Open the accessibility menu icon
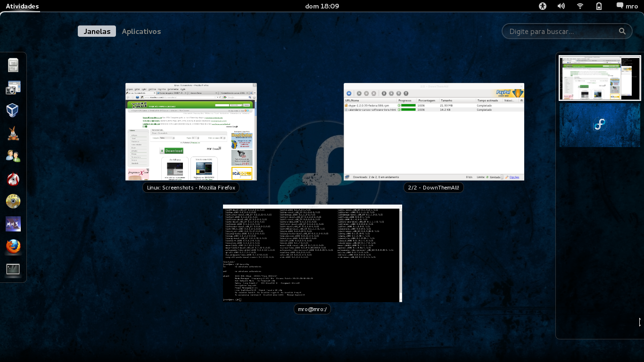644x362 pixels. 543,6
